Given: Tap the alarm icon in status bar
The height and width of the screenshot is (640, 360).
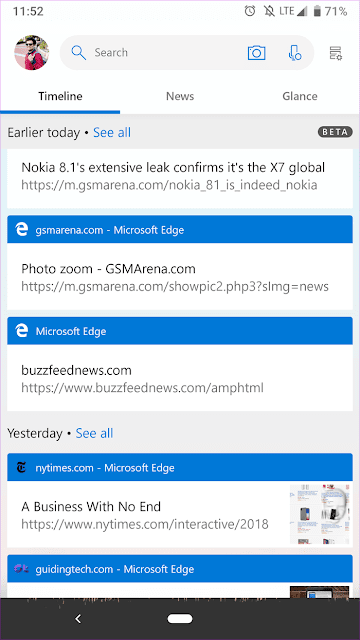Looking at the screenshot, I should 250,11.
